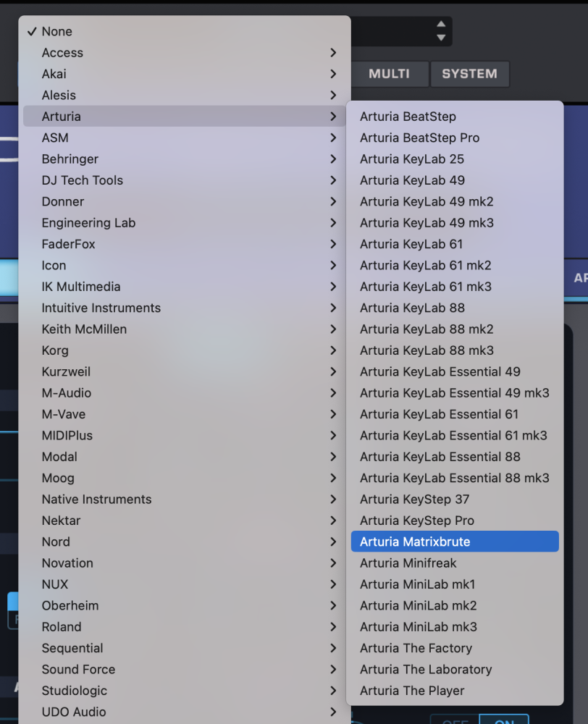Viewport: 588px width, 724px height.
Task: Expand DJ Tech Tools submenu chevron
Action: [x=333, y=180]
